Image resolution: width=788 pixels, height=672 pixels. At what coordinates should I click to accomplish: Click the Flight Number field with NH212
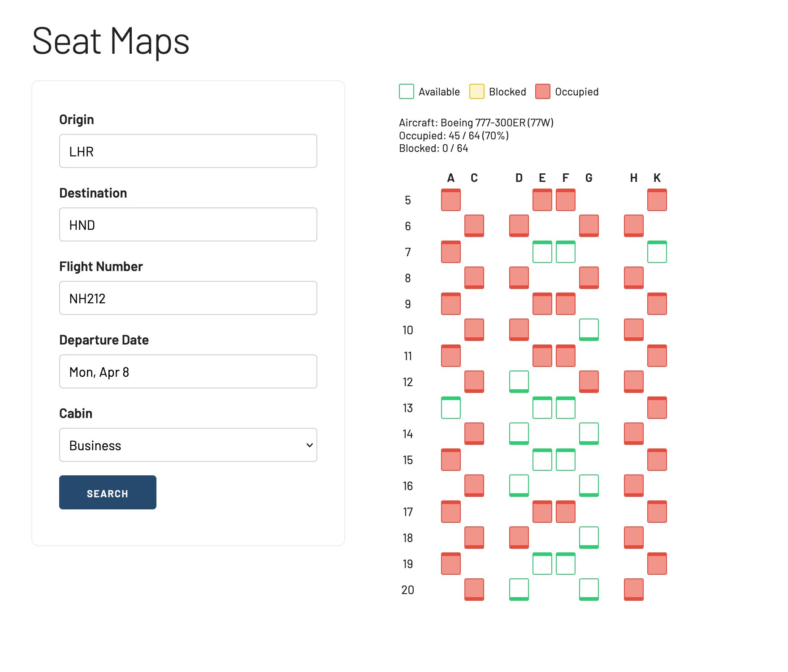[188, 298]
